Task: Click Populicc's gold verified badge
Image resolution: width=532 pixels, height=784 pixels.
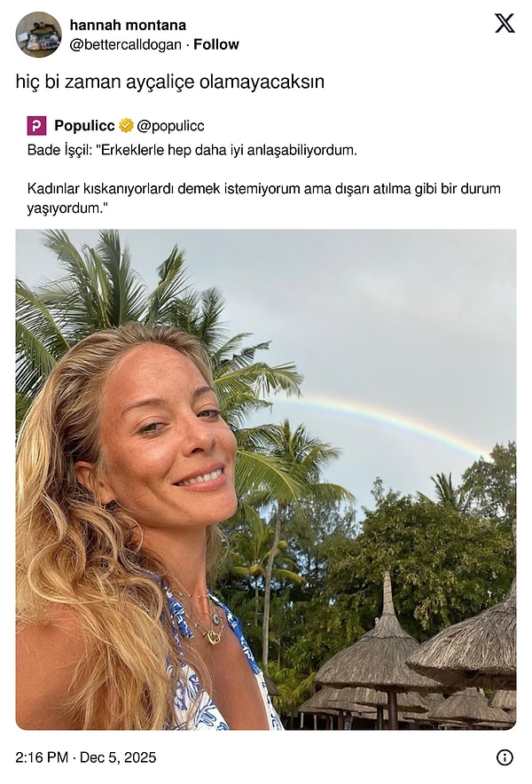Action: tap(126, 126)
